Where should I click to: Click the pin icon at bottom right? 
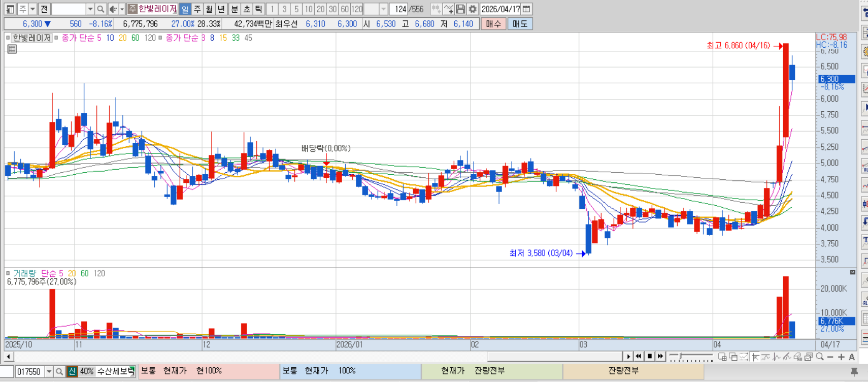[854, 372]
